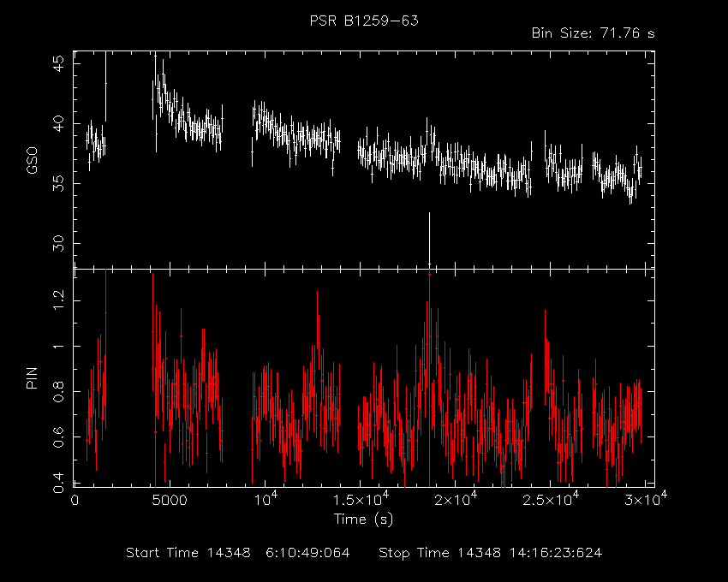Viewport: 728px width, 582px height.
Task: Click the GSO axis tick label 45
Action: [59, 63]
